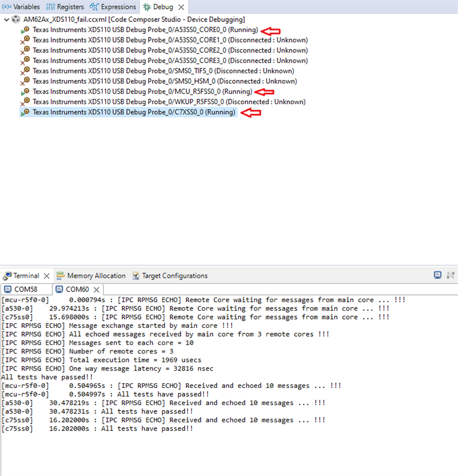The image size is (458, 476).
Task: Select the SMS0_TIFS_0 disconnected core
Action: click(164, 71)
